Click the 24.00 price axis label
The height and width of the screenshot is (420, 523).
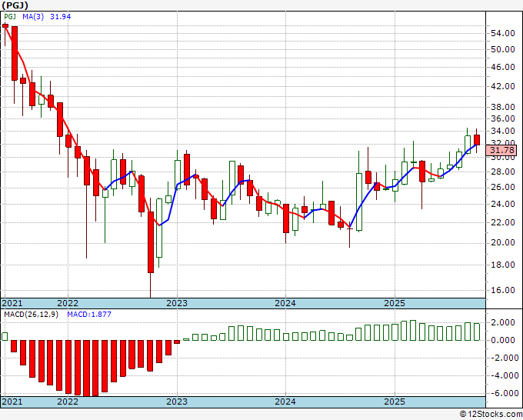(x=503, y=204)
